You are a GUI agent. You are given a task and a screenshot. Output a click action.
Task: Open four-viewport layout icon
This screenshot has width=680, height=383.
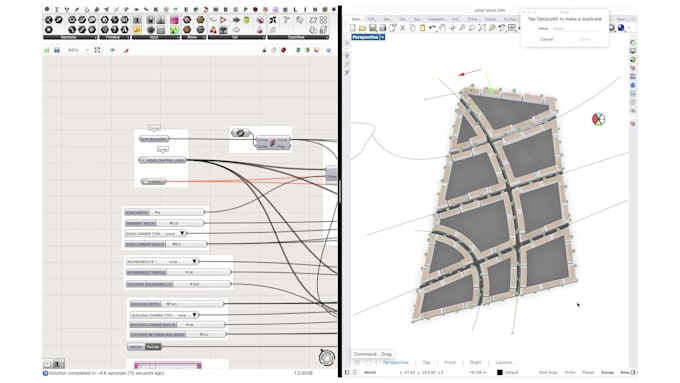512,28
